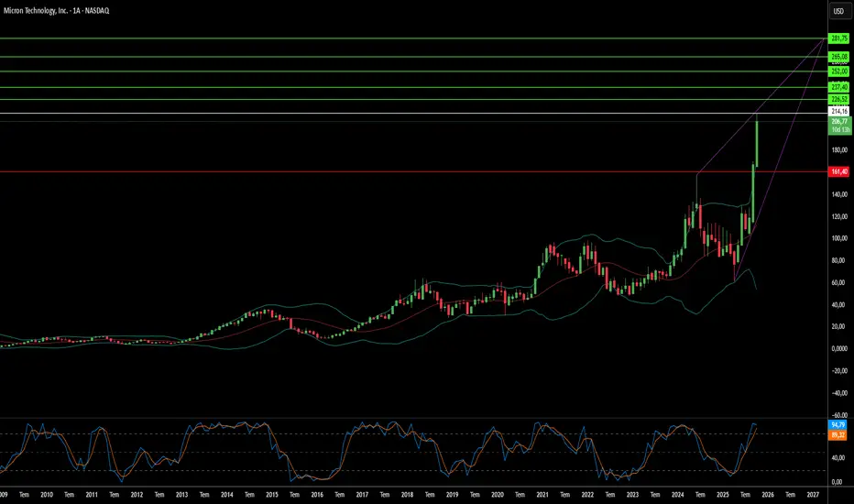Open the USD currency selector
The height and width of the screenshot is (504, 854).
[838, 12]
